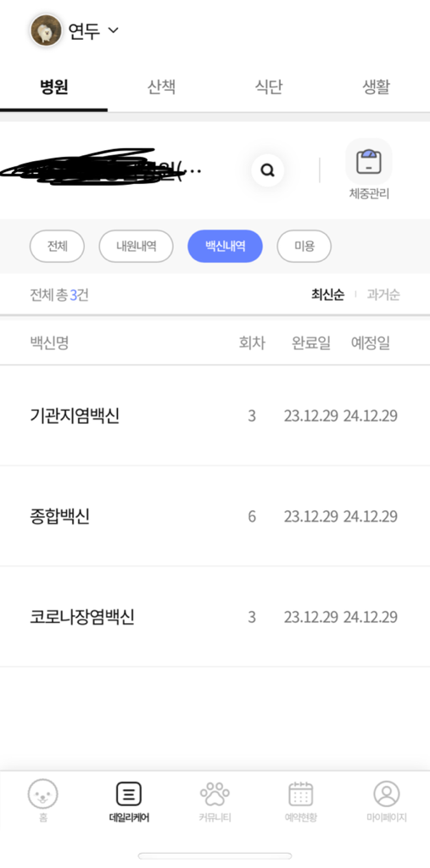Tap the magnifier search icon
Viewport: 430px width, 868px height.
268,170
